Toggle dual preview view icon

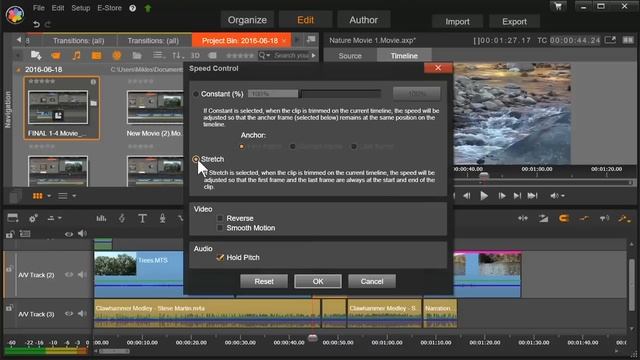628,40
